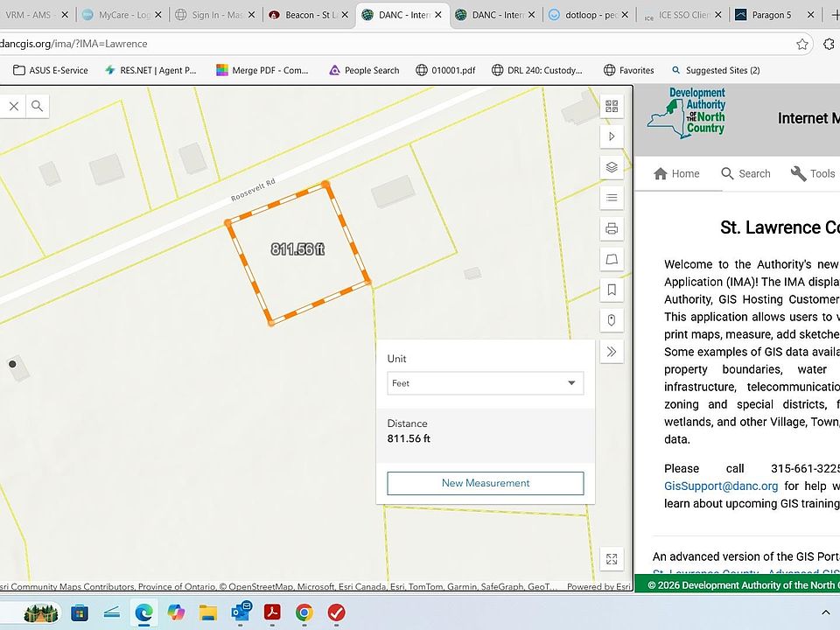Click the magnifier search icon on map
Screen dimensions: 840x630
pos(37,106)
